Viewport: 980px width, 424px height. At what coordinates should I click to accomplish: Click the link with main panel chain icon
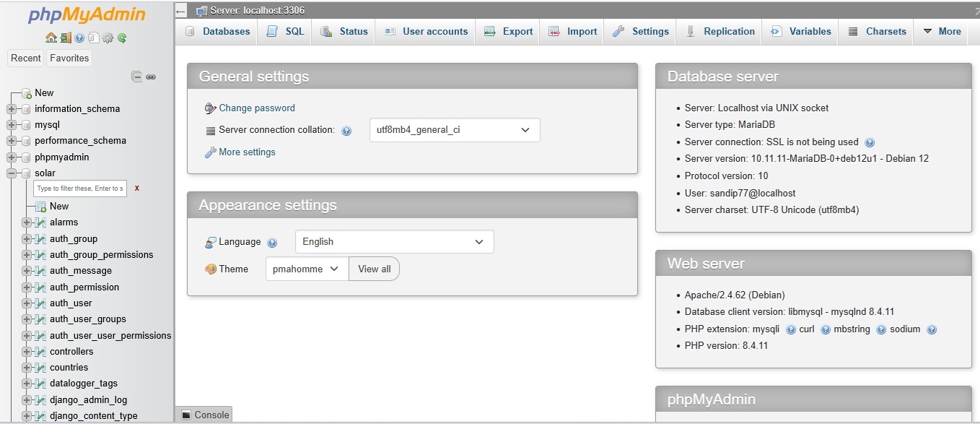tap(151, 77)
